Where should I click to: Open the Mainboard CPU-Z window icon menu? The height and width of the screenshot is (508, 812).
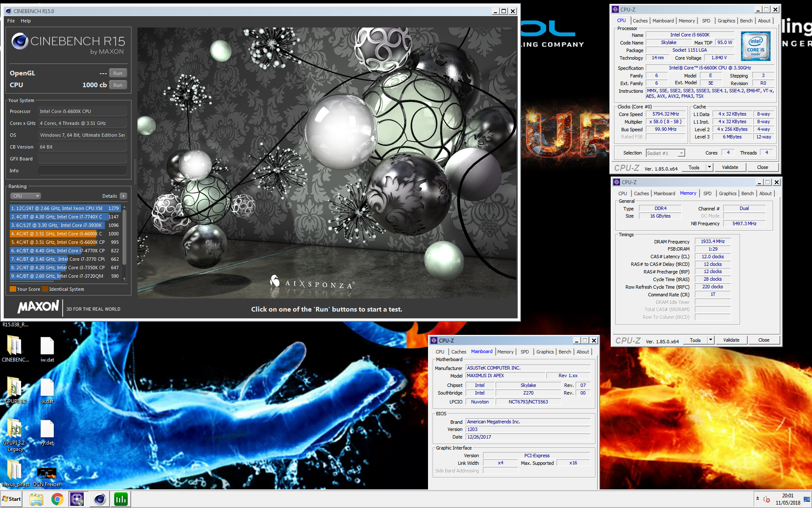tap(434, 340)
